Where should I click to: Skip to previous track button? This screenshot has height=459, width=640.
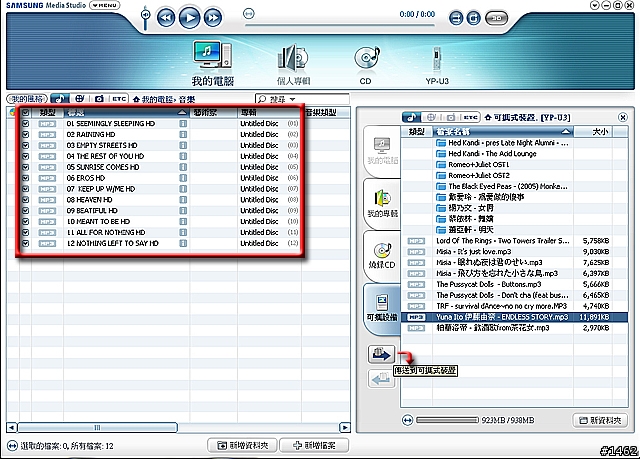pyautogui.click(x=166, y=18)
